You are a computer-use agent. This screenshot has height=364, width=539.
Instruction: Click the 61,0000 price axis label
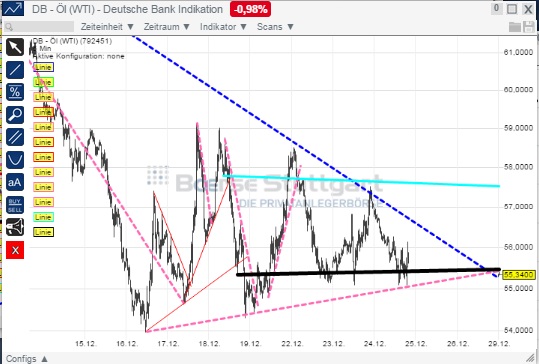pyautogui.click(x=519, y=52)
